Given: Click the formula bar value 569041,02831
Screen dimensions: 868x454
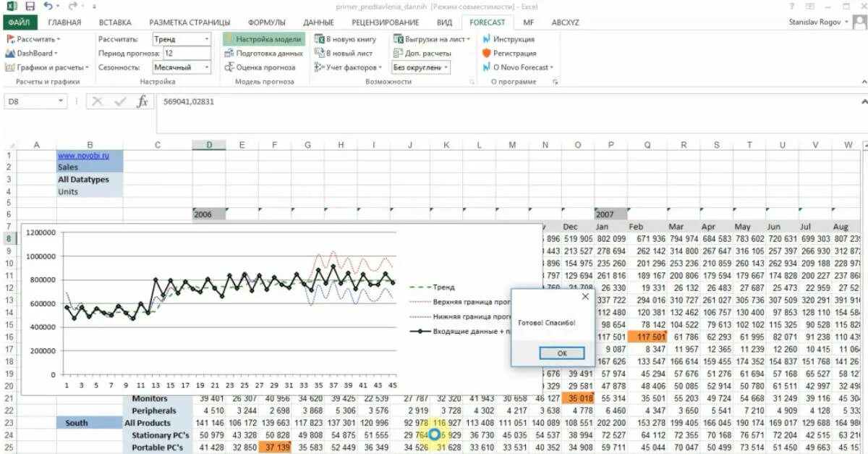Looking at the screenshot, I should (189, 102).
